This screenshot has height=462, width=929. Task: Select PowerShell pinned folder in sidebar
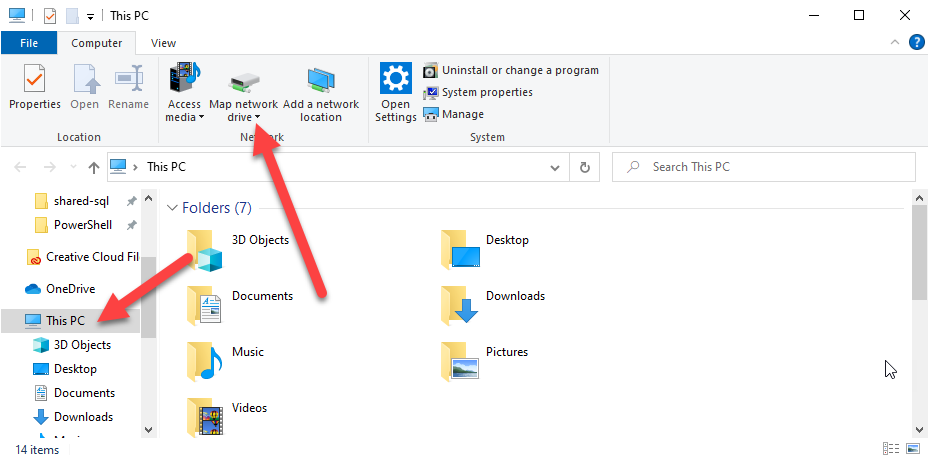coord(81,225)
